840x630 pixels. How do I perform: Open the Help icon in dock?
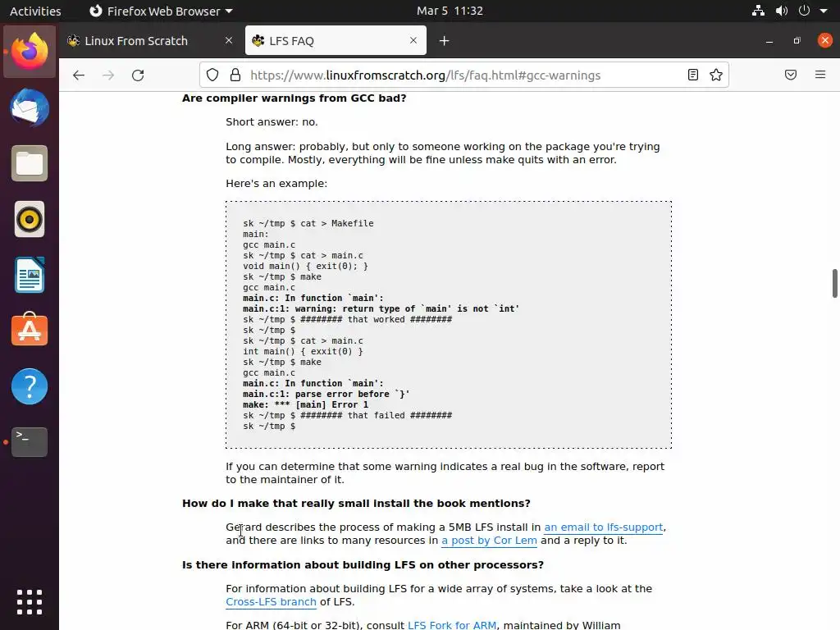point(30,386)
